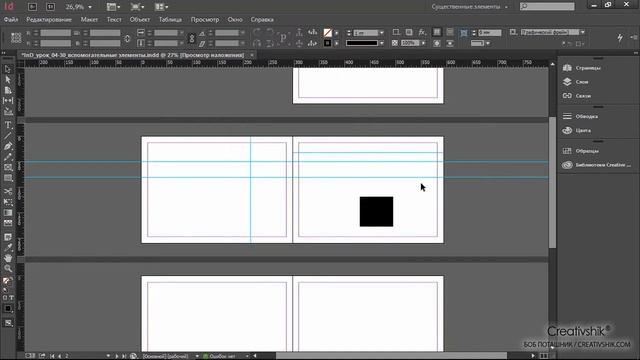640x360 pixels.
Task: Open workspace switcher Существенные элементы
Action: point(469,7)
